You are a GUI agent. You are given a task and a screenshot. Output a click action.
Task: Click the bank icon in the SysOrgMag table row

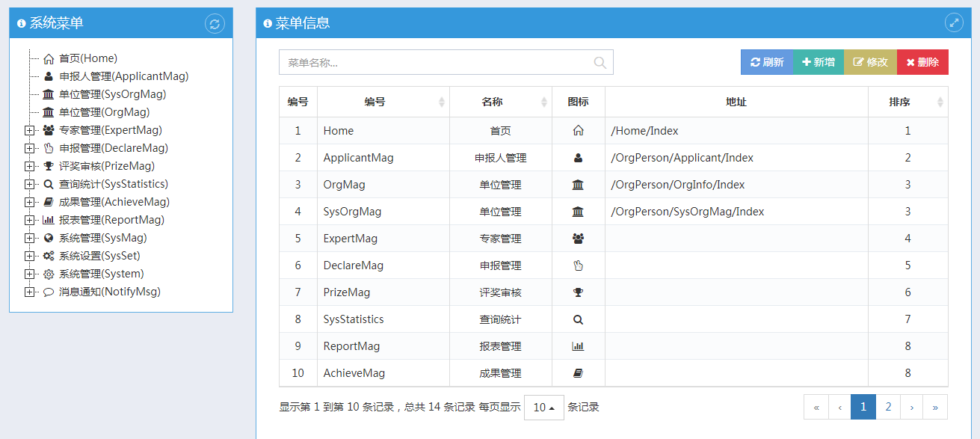578,212
